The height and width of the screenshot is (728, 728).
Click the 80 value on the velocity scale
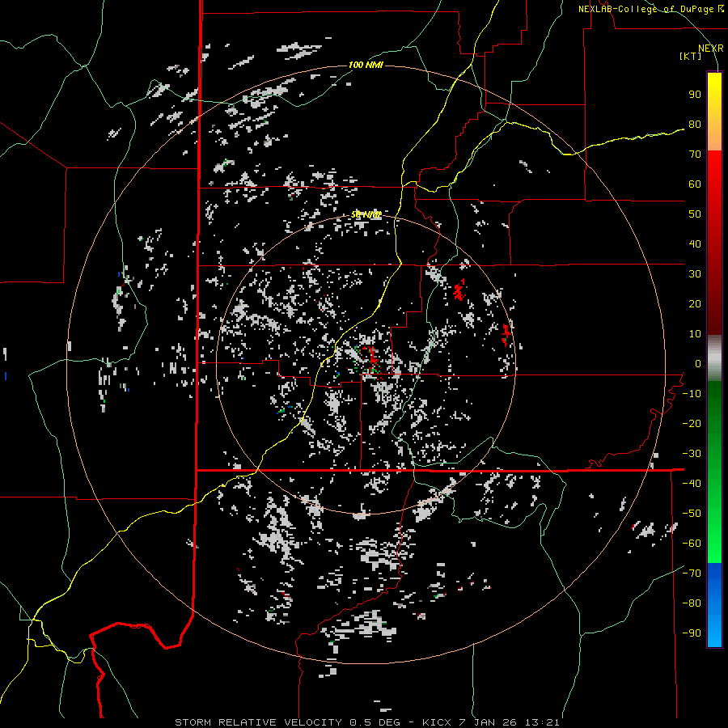[x=695, y=124]
